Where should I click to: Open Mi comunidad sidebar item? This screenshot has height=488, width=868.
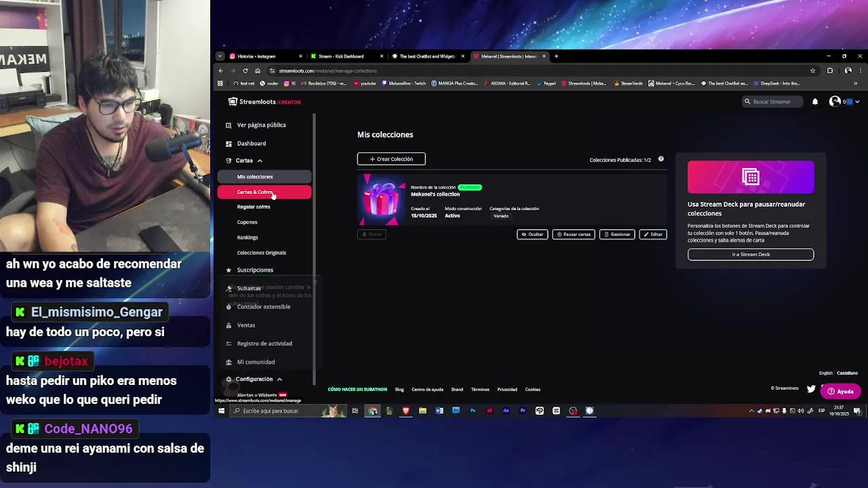point(256,362)
